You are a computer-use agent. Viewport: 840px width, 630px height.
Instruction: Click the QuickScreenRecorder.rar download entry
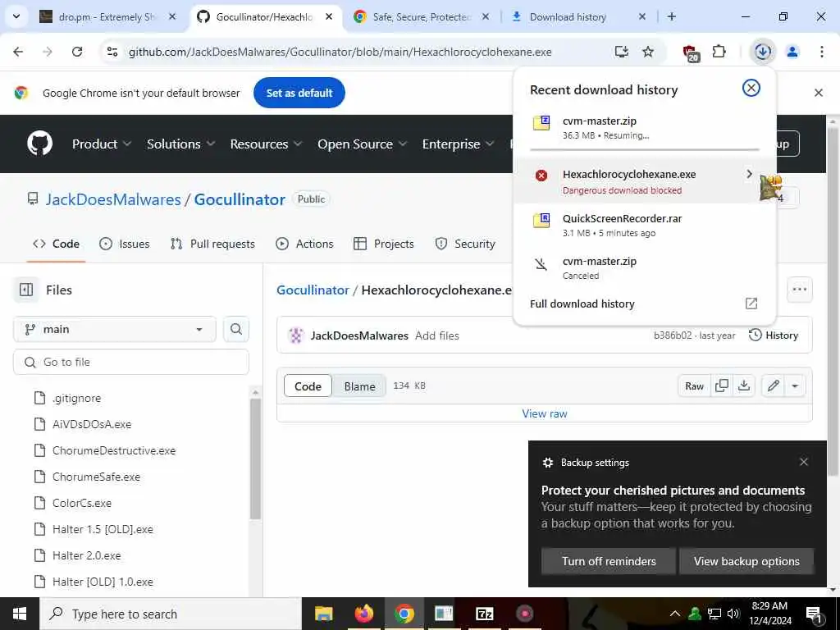pyautogui.click(x=645, y=225)
